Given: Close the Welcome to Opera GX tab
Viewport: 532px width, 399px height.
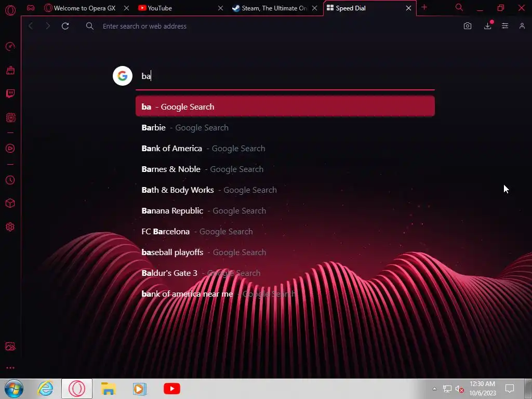Looking at the screenshot, I should pos(126,8).
